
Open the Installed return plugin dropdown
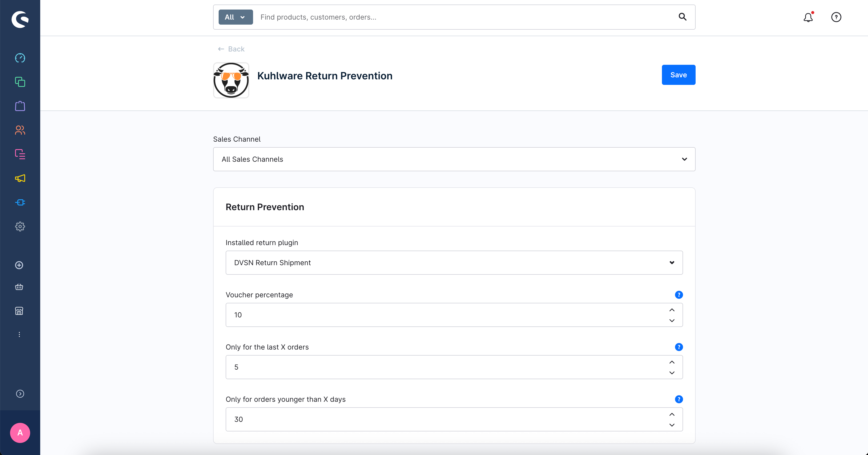(x=454, y=262)
